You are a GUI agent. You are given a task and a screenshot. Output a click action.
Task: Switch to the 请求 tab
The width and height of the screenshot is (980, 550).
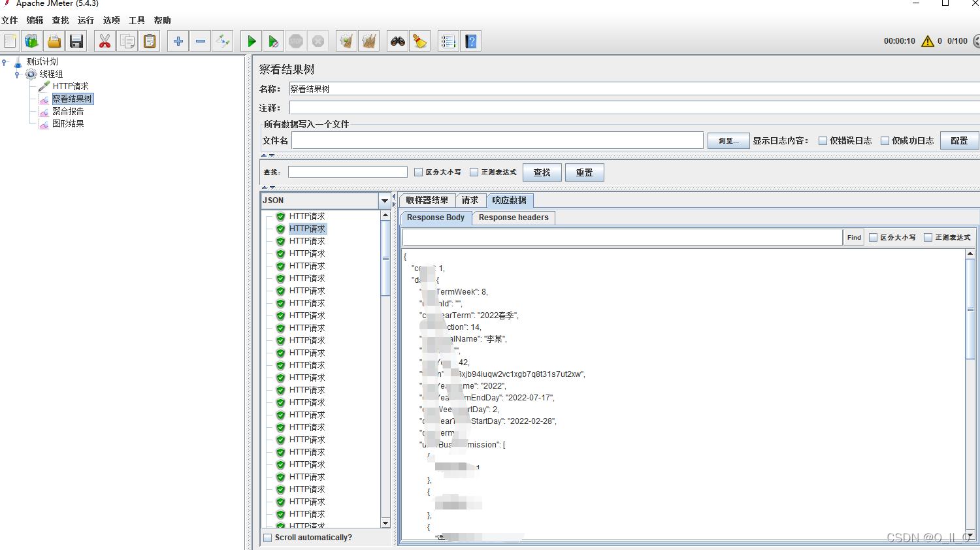pos(470,201)
